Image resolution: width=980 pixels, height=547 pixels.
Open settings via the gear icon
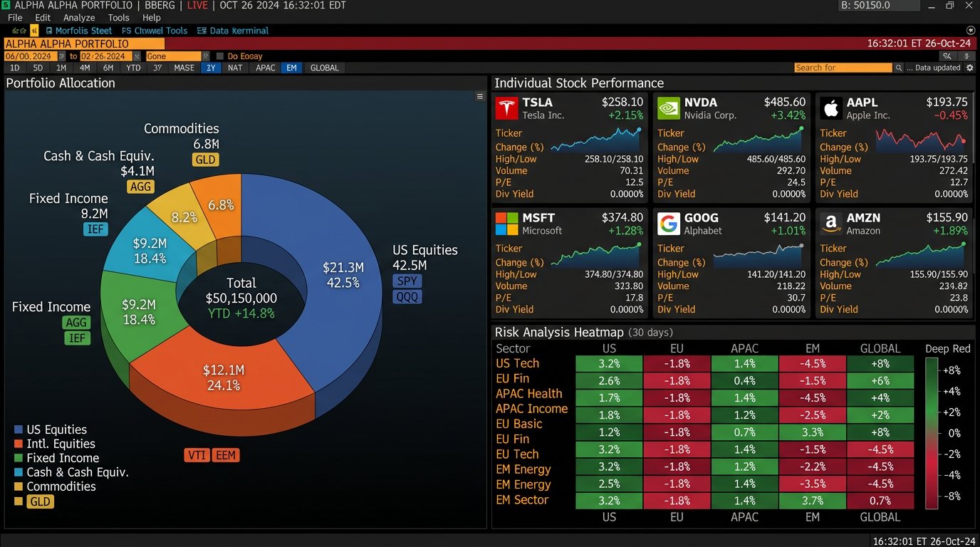point(969,68)
